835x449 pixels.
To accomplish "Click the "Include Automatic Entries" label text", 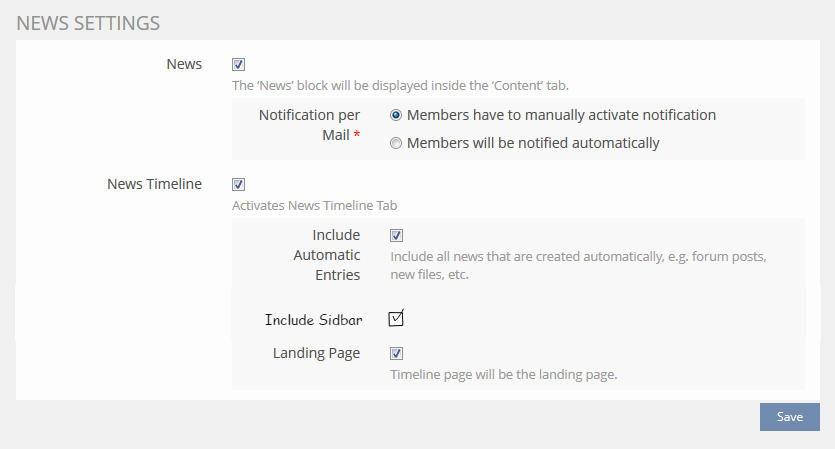I will [326, 255].
